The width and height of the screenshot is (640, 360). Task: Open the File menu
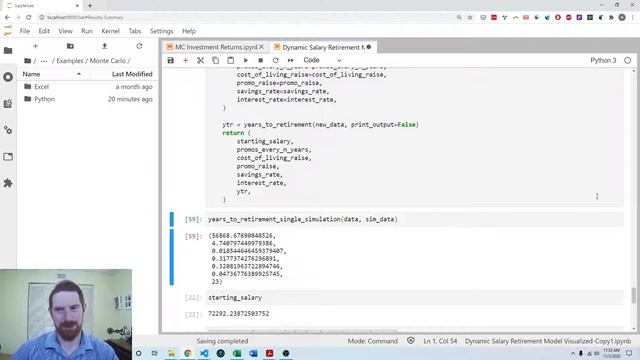point(25,31)
